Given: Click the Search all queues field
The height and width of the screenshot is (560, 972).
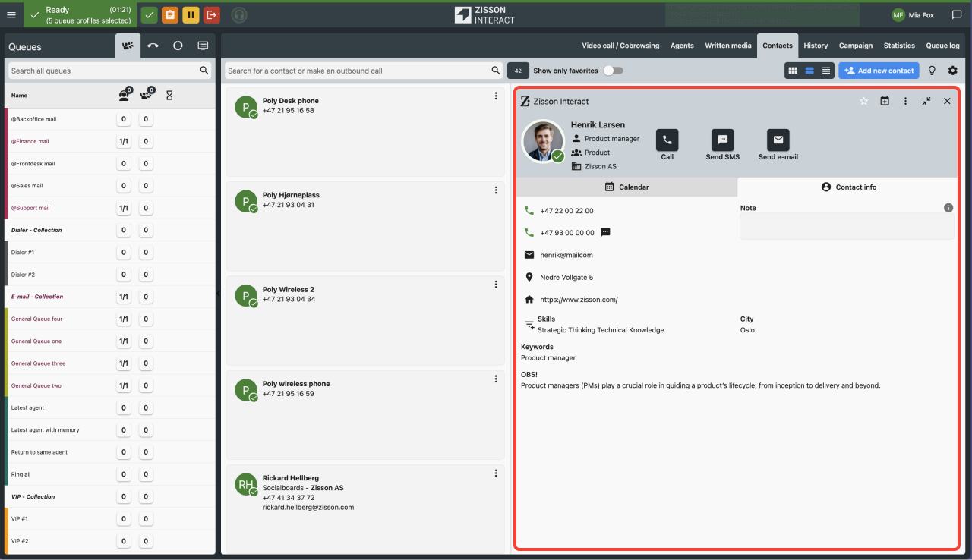Looking at the screenshot, I should [x=103, y=71].
